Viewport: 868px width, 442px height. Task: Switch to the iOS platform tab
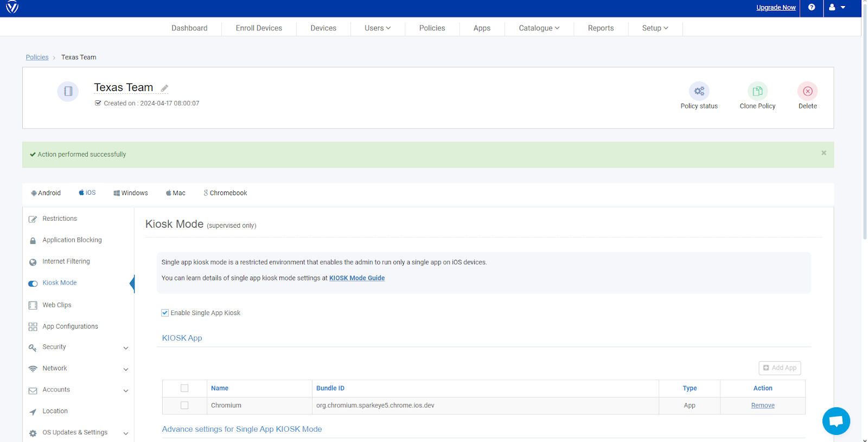pos(87,193)
